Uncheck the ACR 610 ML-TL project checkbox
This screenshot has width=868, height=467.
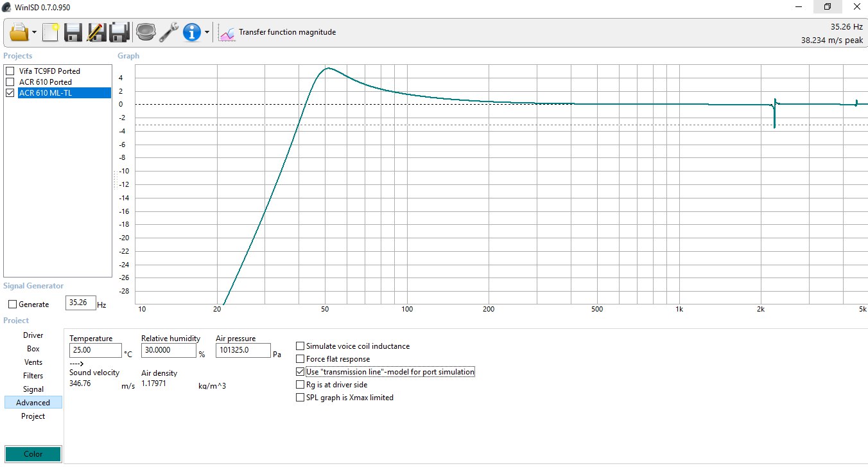[10, 93]
